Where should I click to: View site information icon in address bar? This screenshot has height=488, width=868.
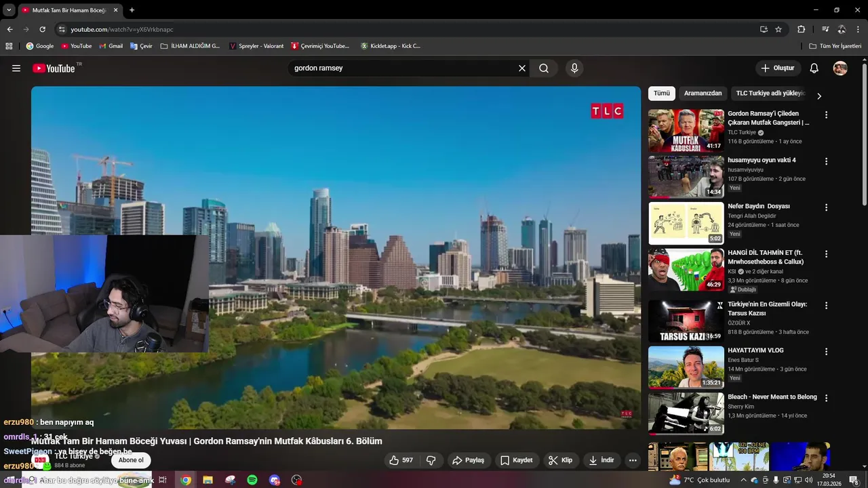[x=62, y=29]
